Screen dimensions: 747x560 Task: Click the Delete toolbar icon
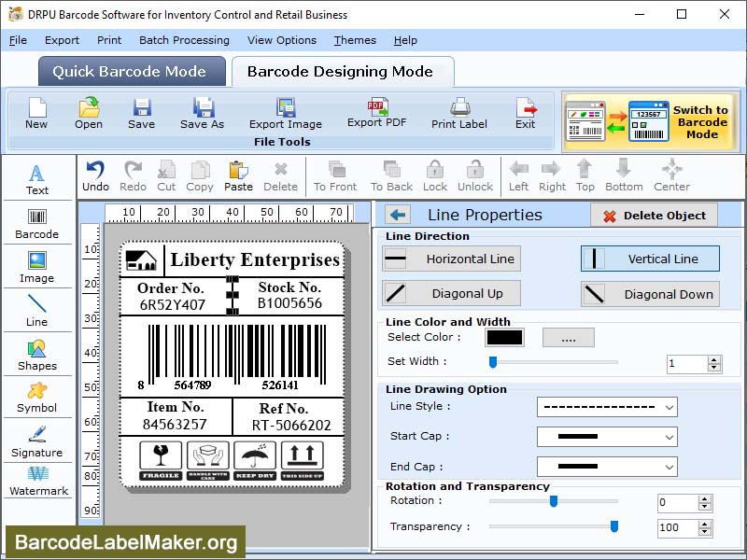point(281,176)
